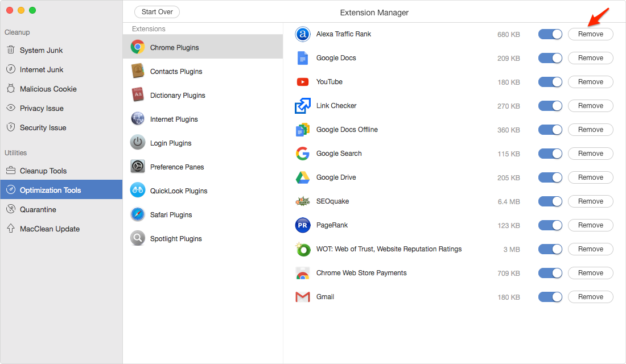Screen dimensions: 626x364
Task: Toggle off the Google Docs extension
Action: click(x=550, y=58)
